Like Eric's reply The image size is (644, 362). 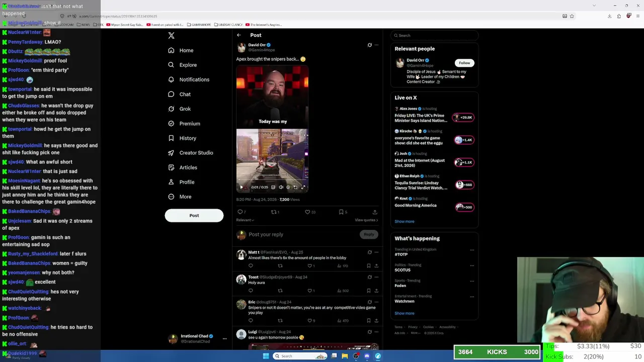pos(310,320)
